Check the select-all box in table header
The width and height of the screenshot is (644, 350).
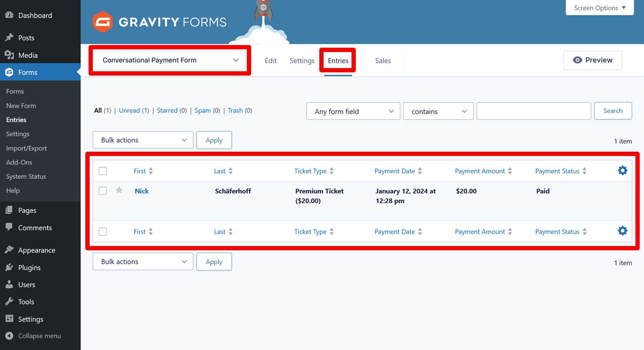(103, 171)
